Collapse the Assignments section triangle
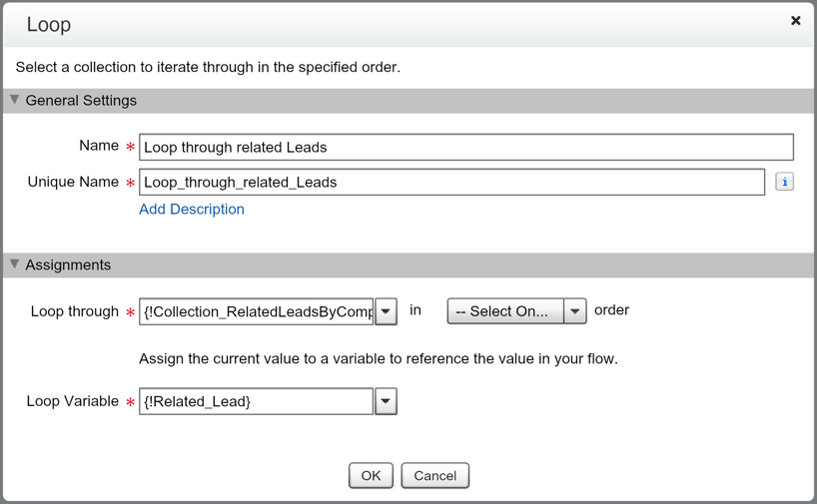Image resolution: width=817 pixels, height=504 pixels. pos(15,264)
